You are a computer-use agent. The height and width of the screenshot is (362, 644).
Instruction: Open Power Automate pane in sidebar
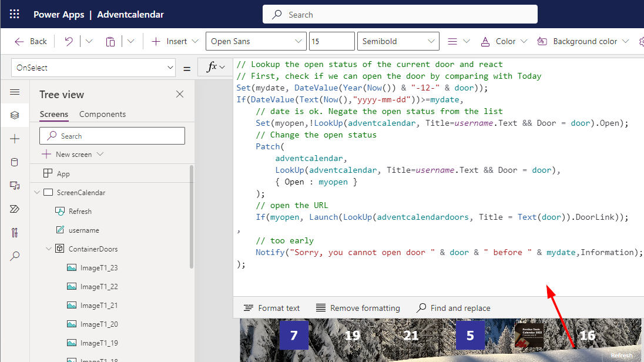tap(15, 209)
